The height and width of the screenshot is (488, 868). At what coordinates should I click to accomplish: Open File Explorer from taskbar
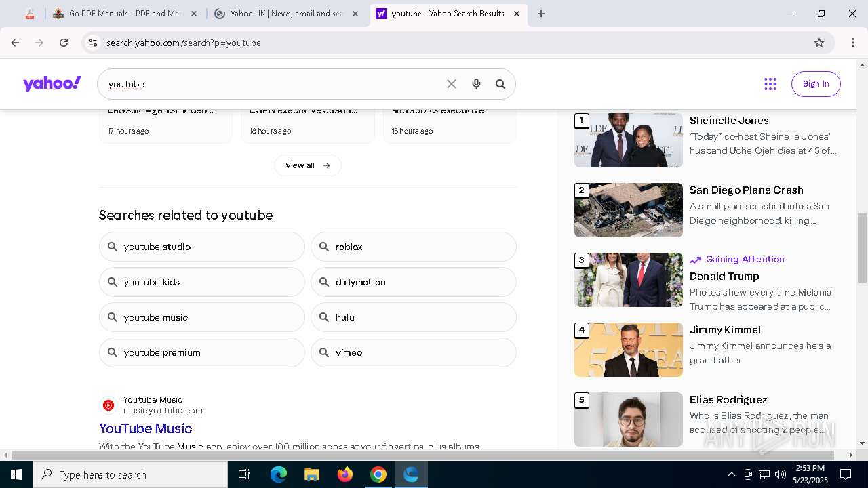coord(312,474)
